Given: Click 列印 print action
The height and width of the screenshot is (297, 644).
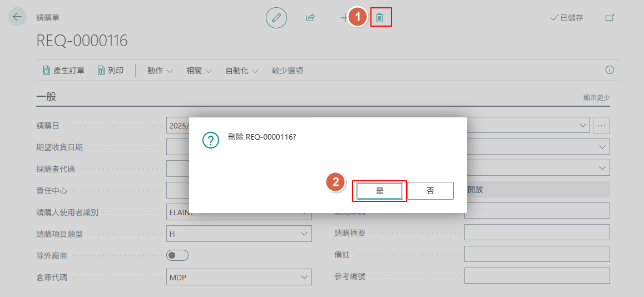Looking at the screenshot, I should click(111, 70).
